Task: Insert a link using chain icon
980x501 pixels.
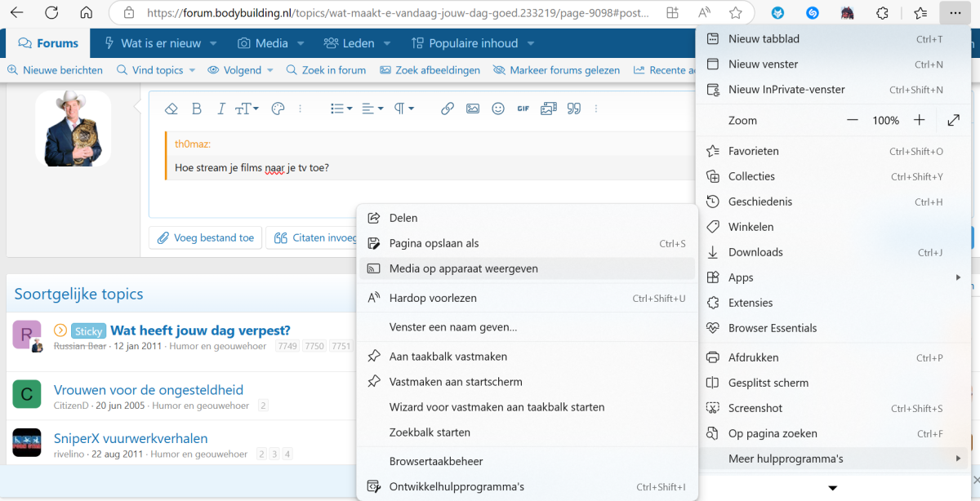Action: [x=447, y=109]
